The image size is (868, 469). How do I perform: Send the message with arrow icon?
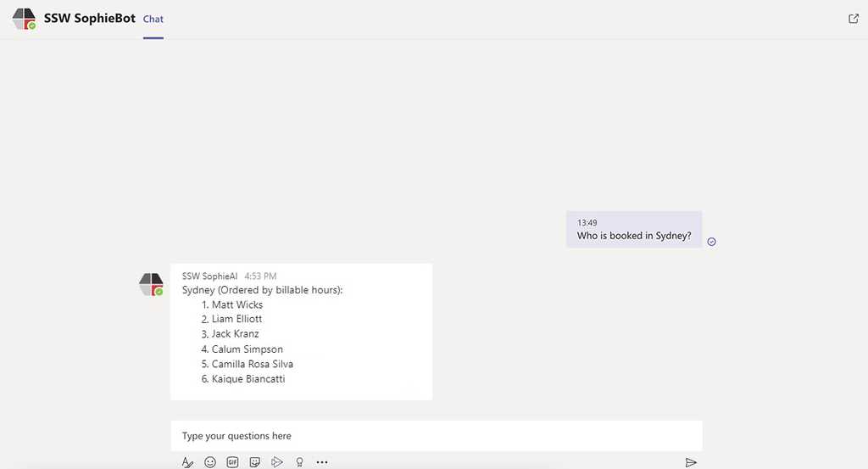click(x=691, y=462)
